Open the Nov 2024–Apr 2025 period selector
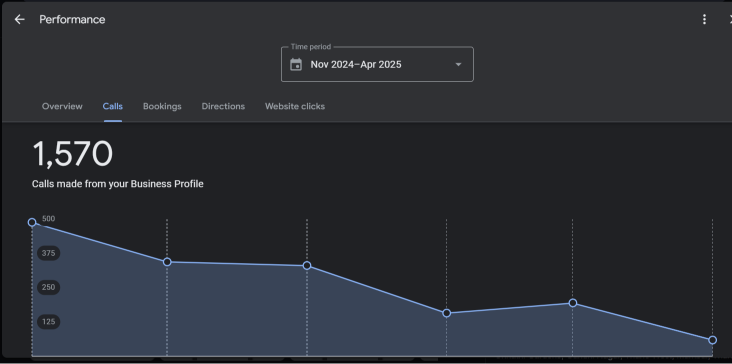The width and height of the screenshot is (732, 364). point(377,64)
